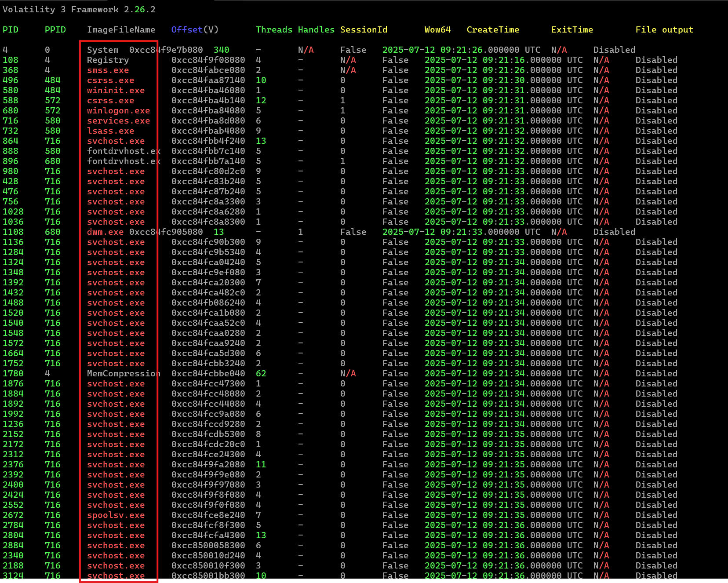Select the winlogon.exe process name
728x583 pixels.
coord(118,110)
